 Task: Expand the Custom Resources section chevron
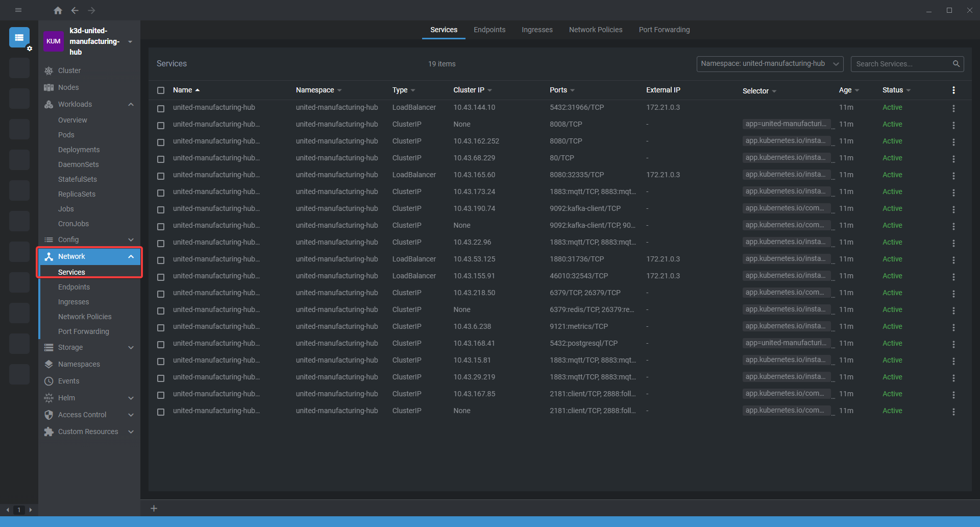pos(131,432)
